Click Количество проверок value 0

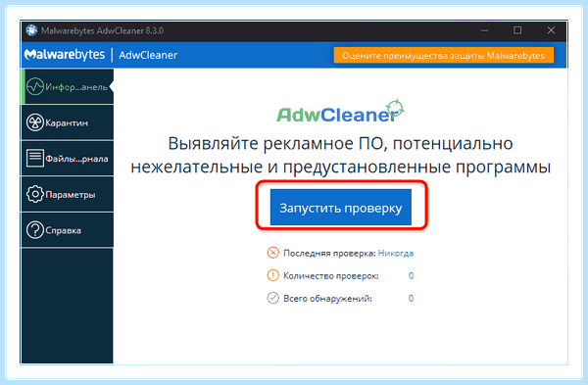(x=411, y=276)
